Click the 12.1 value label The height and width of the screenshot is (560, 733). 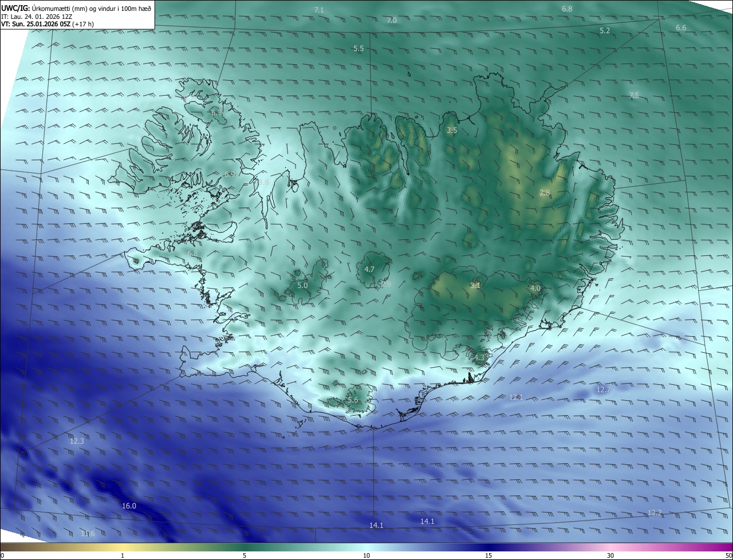tap(516, 397)
